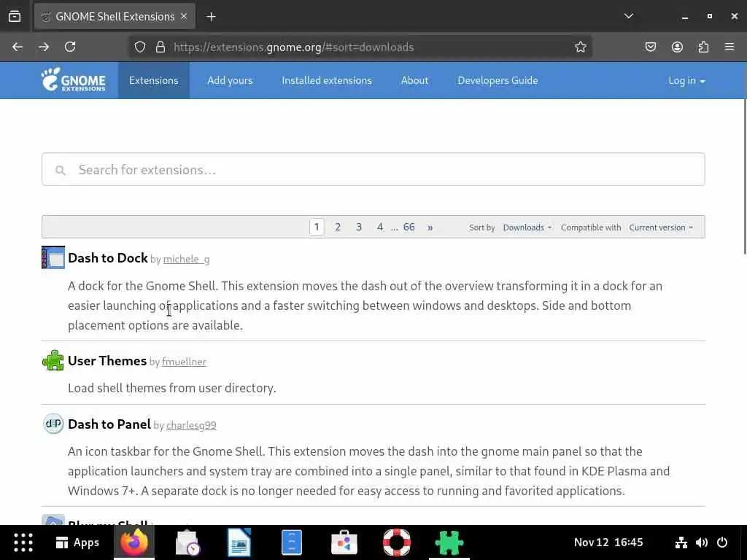747x560 pixels.
Task: Go to next page with » arrow
Action: tap(430, 227)
